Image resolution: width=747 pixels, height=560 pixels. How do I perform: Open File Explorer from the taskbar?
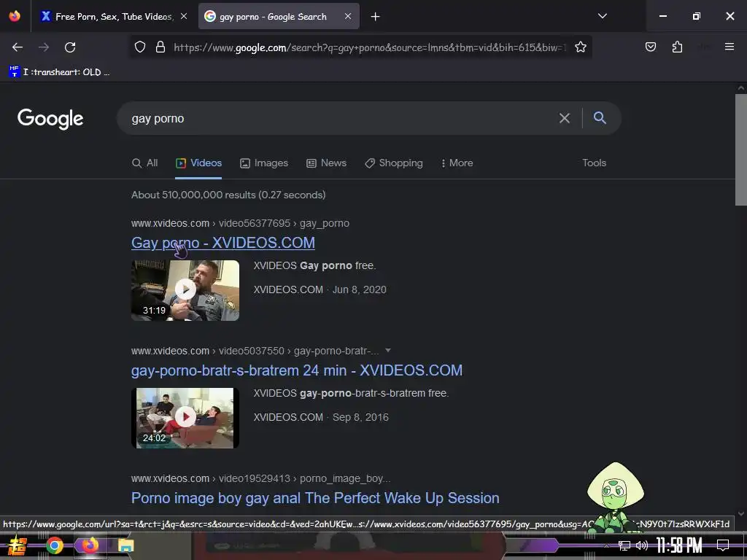pos(125,545)
